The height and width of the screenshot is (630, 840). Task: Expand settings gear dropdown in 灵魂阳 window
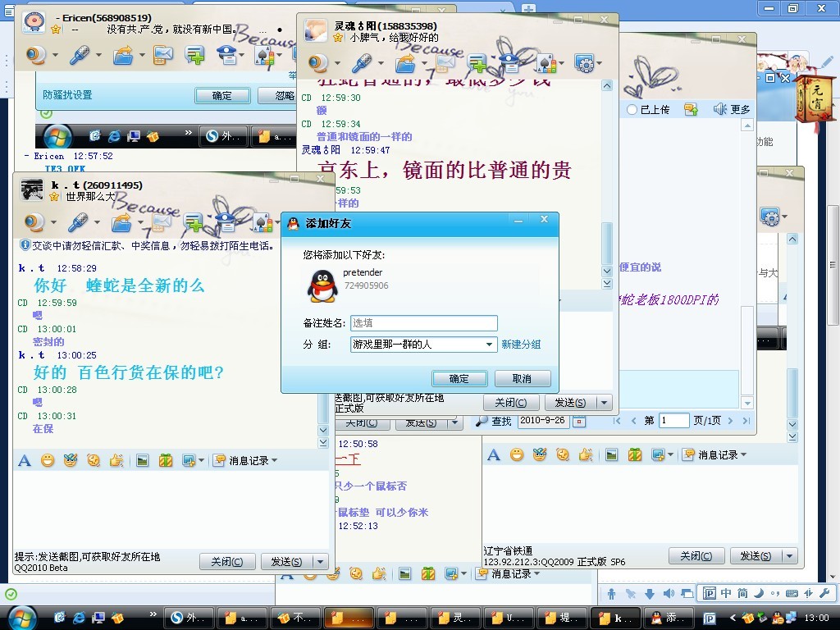point(600,64)
